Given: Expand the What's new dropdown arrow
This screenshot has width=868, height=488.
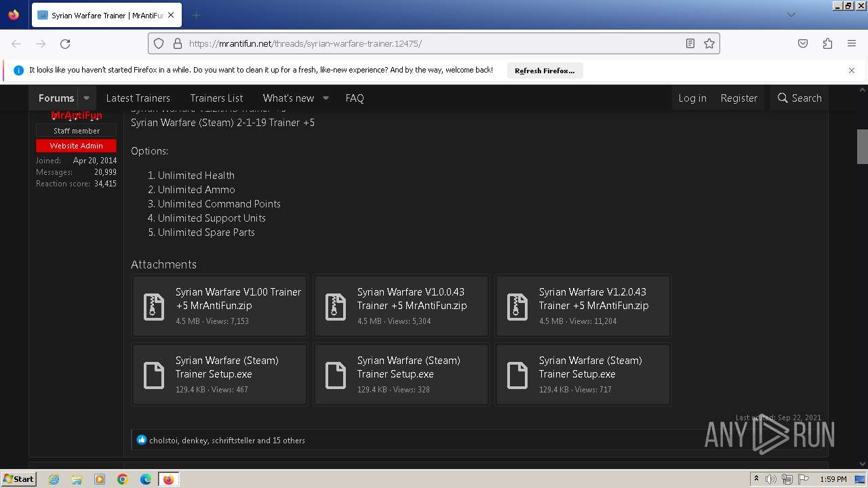Looking at the screenshot, I should click(x=325, y=98).
